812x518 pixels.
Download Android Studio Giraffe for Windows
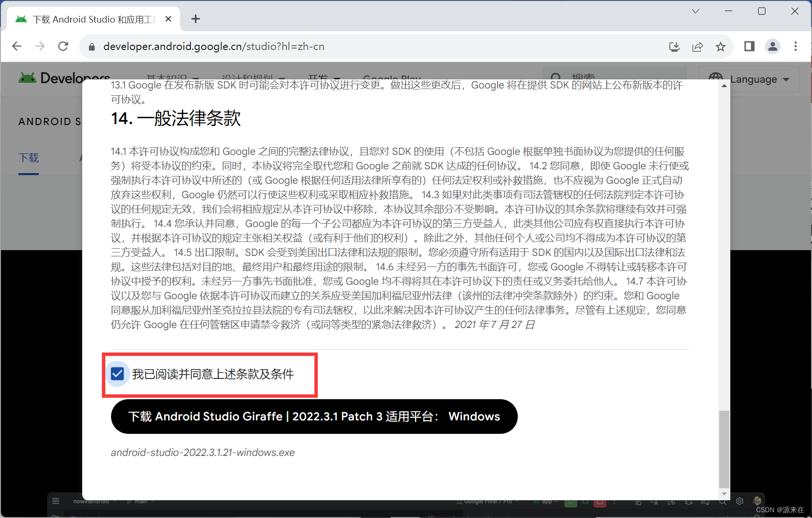click(x=314, y=417)
